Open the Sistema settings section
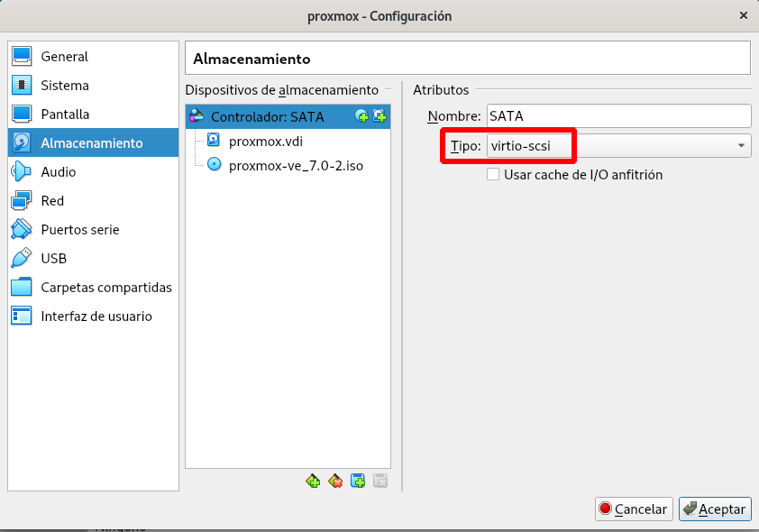759x532 pixels. point(65,86)
